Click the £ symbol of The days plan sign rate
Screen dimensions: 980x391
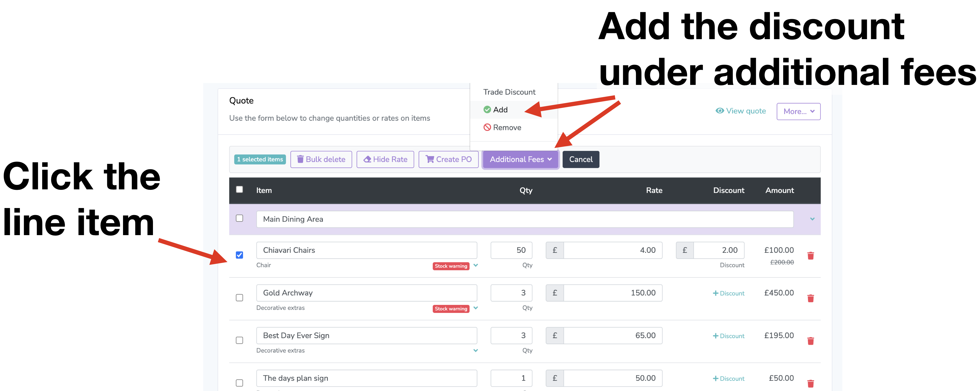[x=555, y=378]
